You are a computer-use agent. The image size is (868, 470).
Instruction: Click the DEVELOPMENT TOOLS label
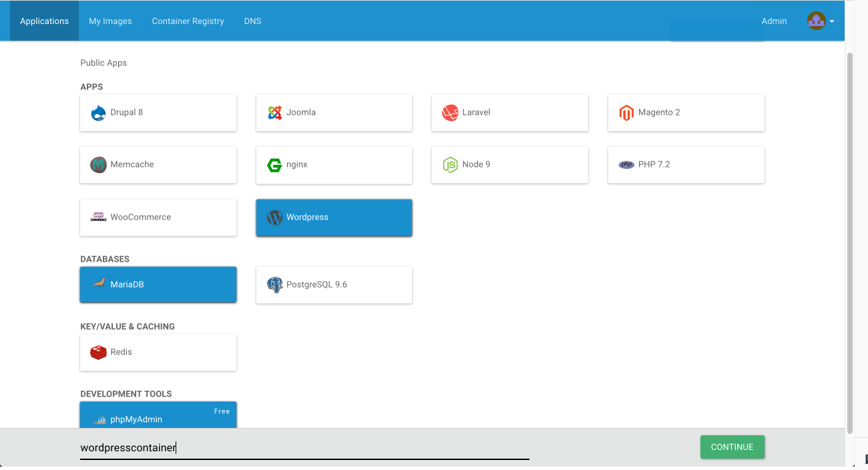pos(126,394)
